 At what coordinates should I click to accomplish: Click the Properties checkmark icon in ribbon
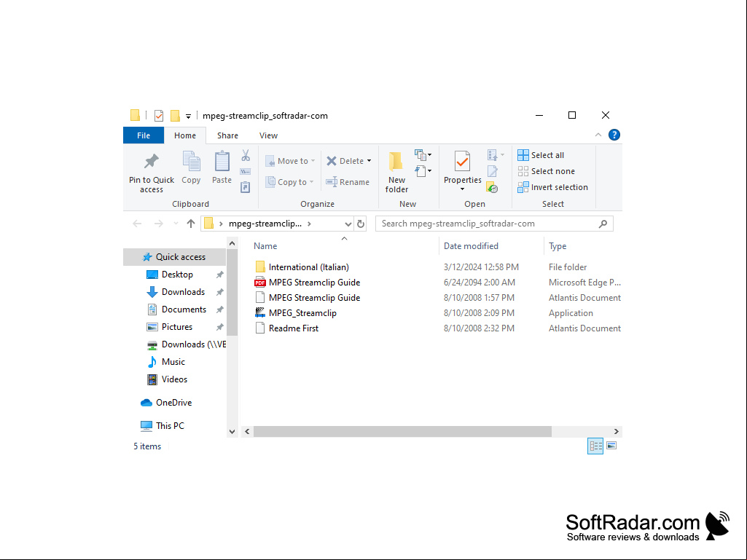[462, 162]
